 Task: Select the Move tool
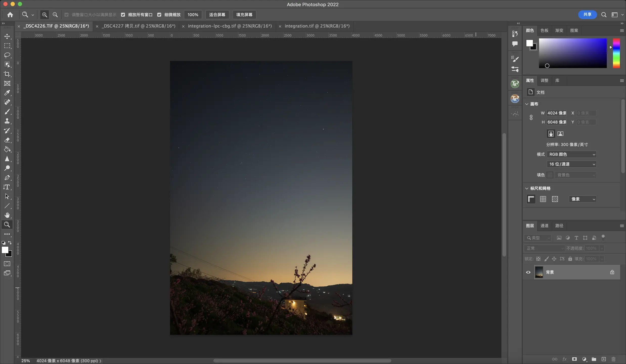pos(7,36)
